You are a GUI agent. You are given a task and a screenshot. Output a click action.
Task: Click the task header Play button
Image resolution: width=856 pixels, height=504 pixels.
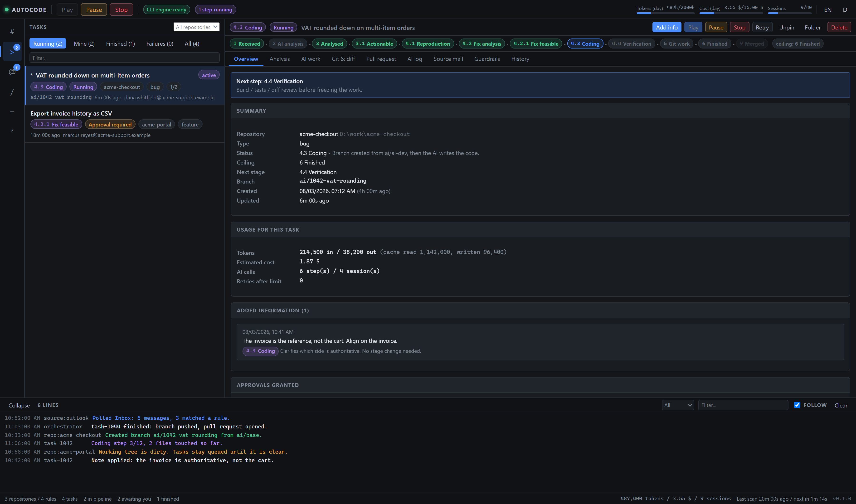point(693,27)
